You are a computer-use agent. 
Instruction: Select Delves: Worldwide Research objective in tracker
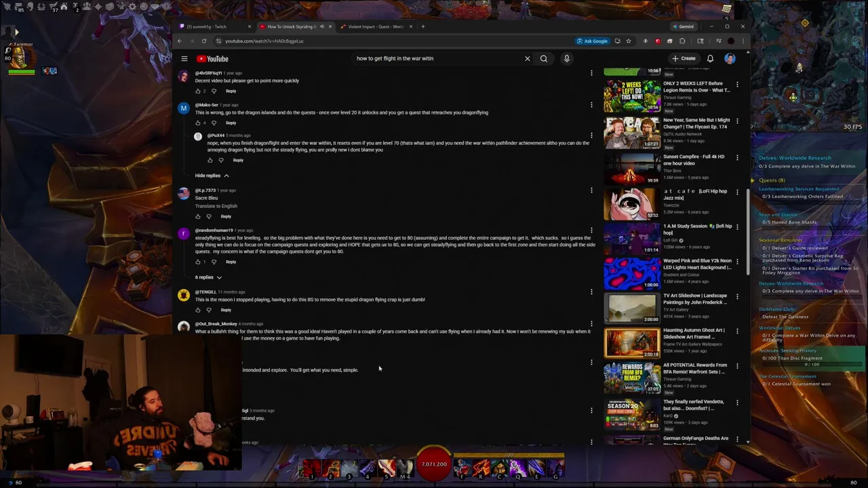click(795, 158)
